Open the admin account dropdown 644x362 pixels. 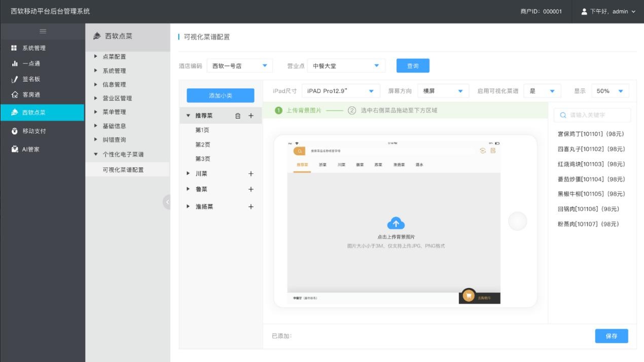608,11
